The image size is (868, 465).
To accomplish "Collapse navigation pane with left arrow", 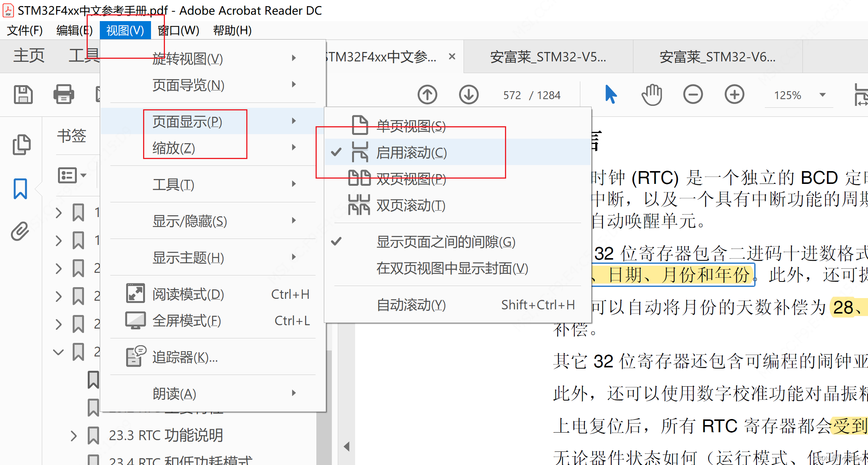I will [347, 447].
